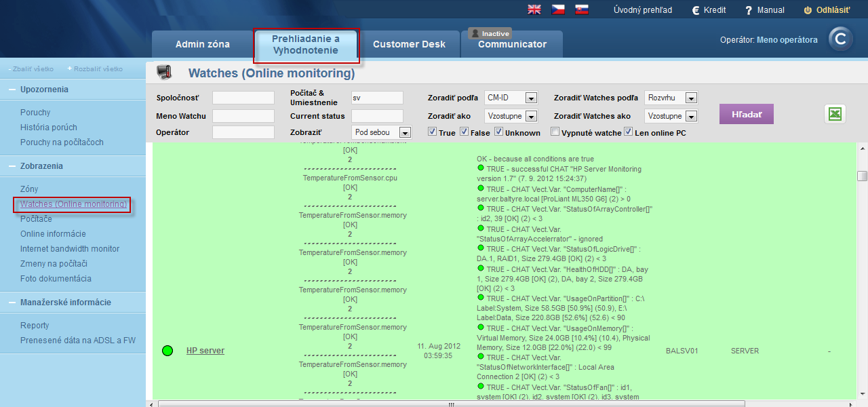868x407 pixels.
Task: Open Poruchy na počítačoch in the sidebar
Action: [x=62, y=142]
